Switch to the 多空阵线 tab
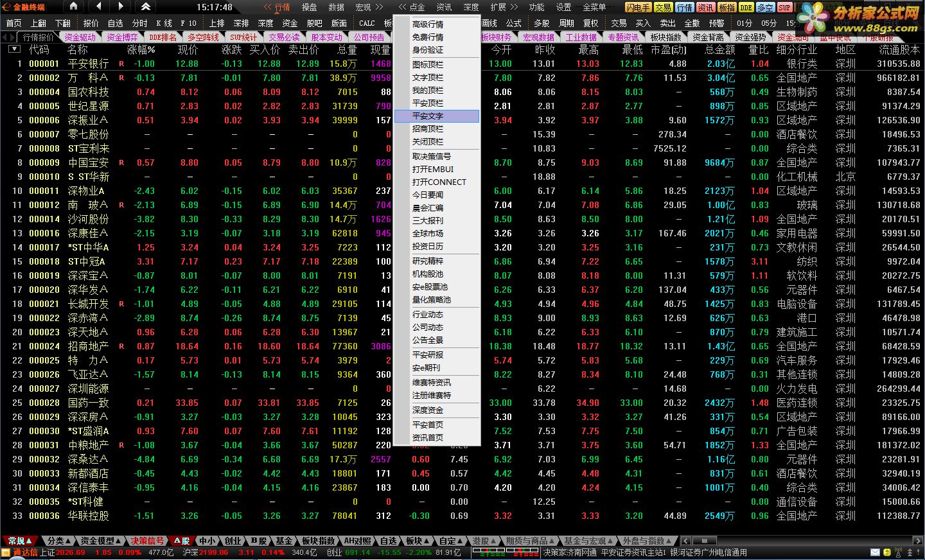Image resolution: width=925 pixels, height=560 pixels. pyautogui.click(x=204, y=37)
